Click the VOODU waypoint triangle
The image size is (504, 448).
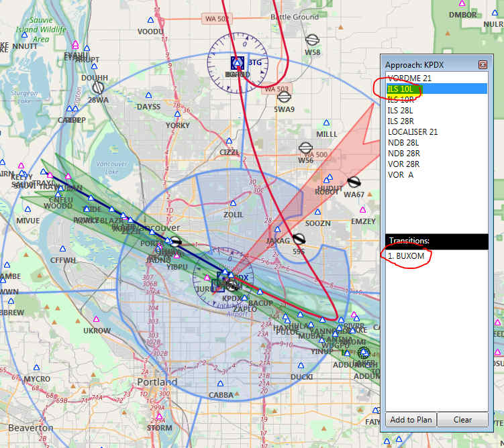150,20
